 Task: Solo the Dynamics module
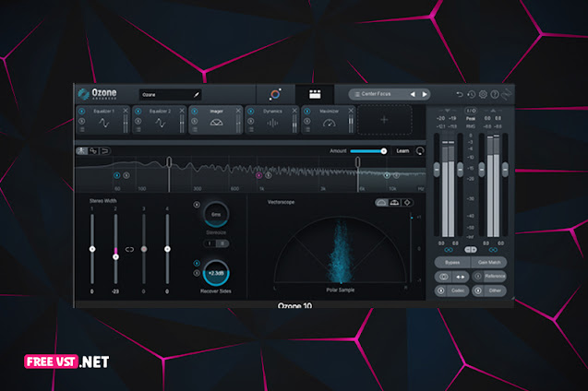[x=250, y=121]
